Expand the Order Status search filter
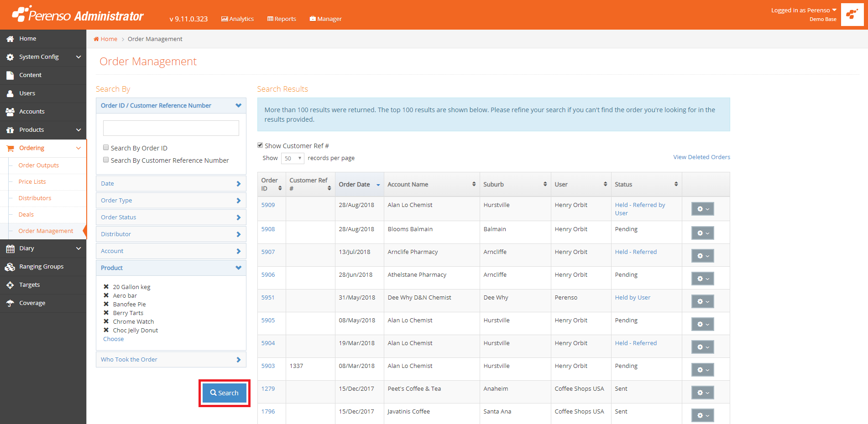The height and width of the screenshot is (424, 868). 171,217
